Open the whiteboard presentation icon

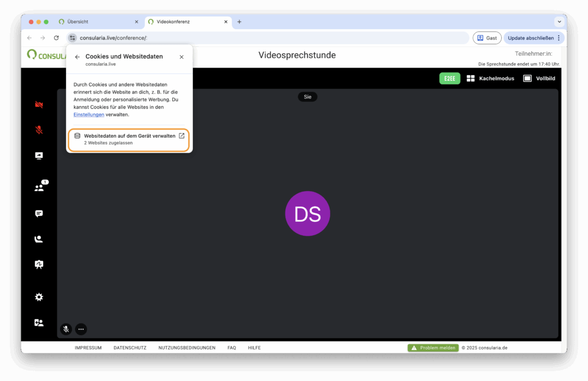point(39,265)
